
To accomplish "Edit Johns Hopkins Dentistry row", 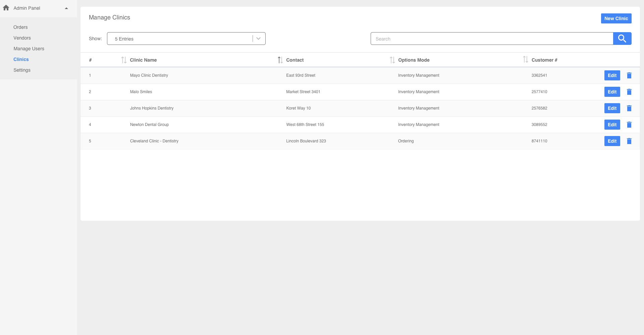I will tap(612, 108).
